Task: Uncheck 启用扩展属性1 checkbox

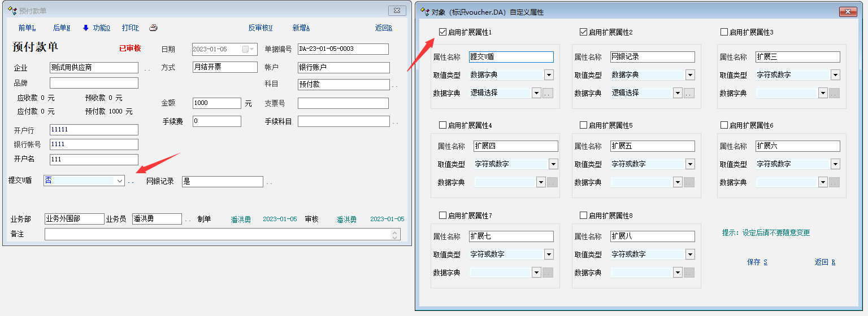Action: pyautogui.click(x=442, y=32)
